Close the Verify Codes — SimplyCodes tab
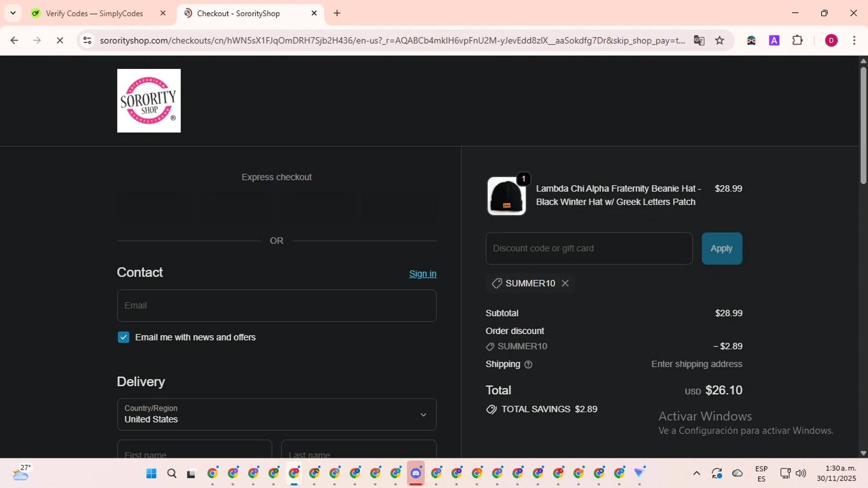Viewport: 868px width, 488px height. pos(163,13)
